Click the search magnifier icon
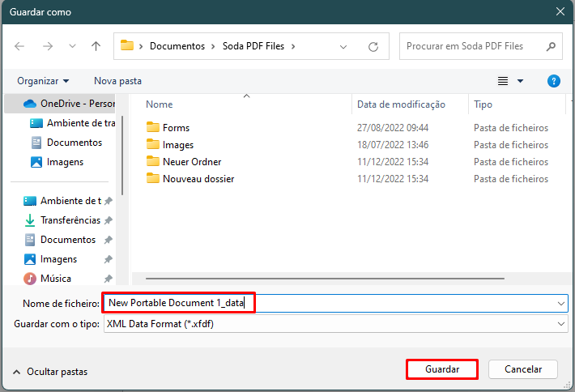 [x=551, y=46]
